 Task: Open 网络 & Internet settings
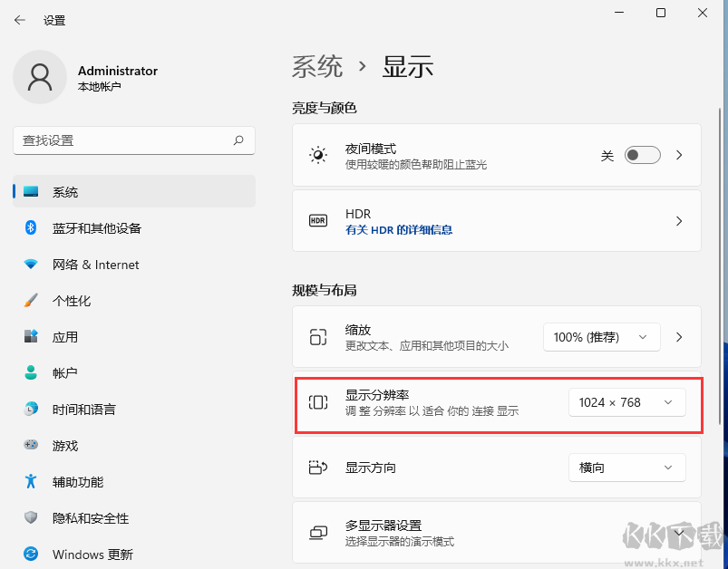pyautogui.click(x=134, y=264)
